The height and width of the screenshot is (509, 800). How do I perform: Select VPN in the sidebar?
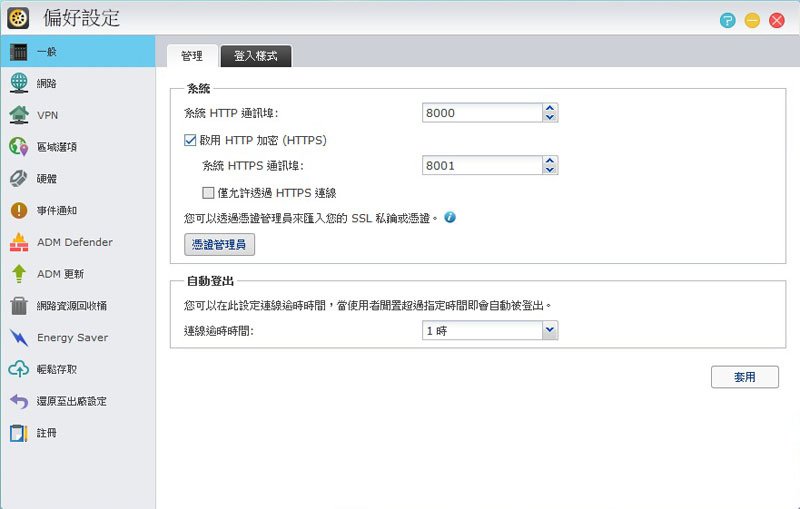pos(78,115)
